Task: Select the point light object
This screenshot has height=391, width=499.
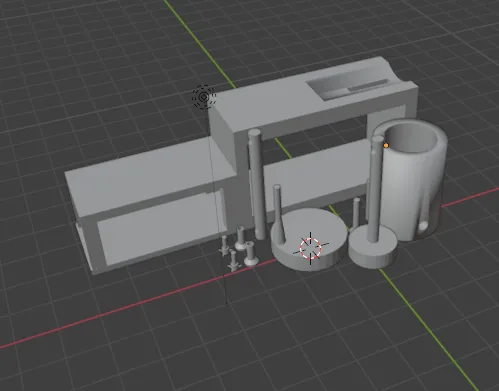Action: 204,97
